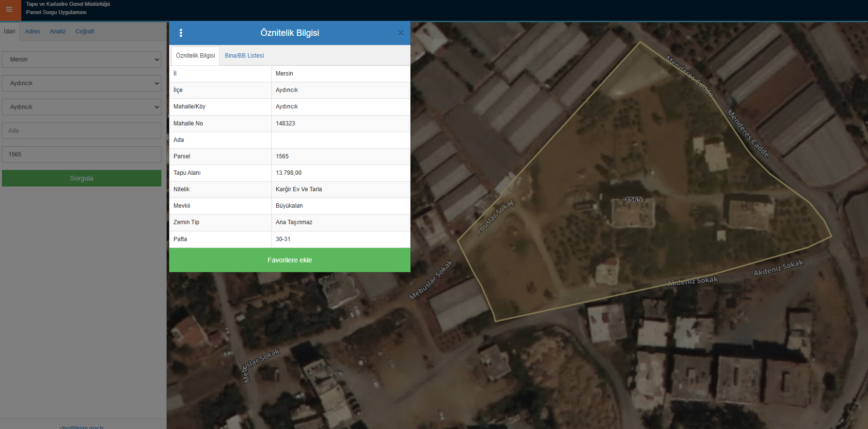
Task: Click the Nitelik value Kargir Ev Ve Tarla
Action: [x=299, y=189]
